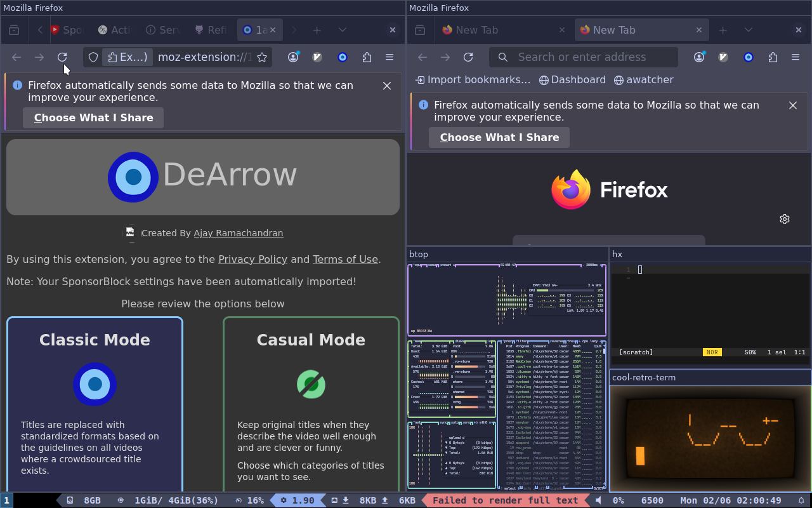Bookmark this page with the star icon
Screen dimensions: 812x508
point(261,57)
